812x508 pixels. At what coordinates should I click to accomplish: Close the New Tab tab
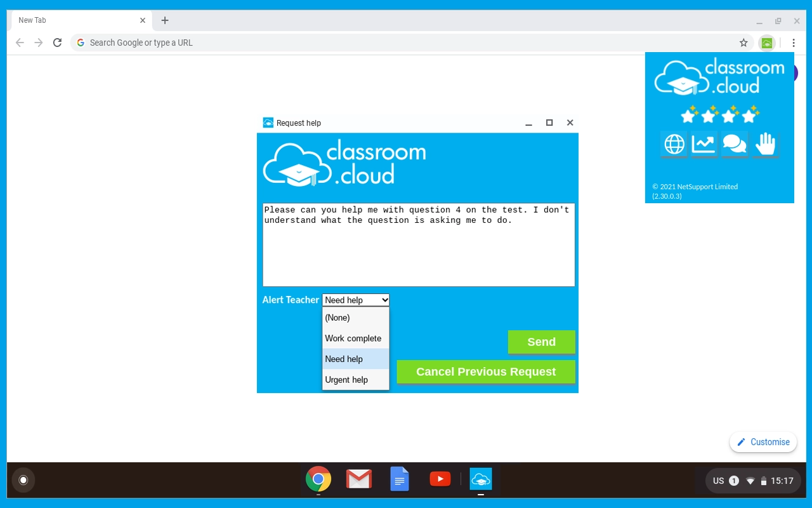pos(143,20)
